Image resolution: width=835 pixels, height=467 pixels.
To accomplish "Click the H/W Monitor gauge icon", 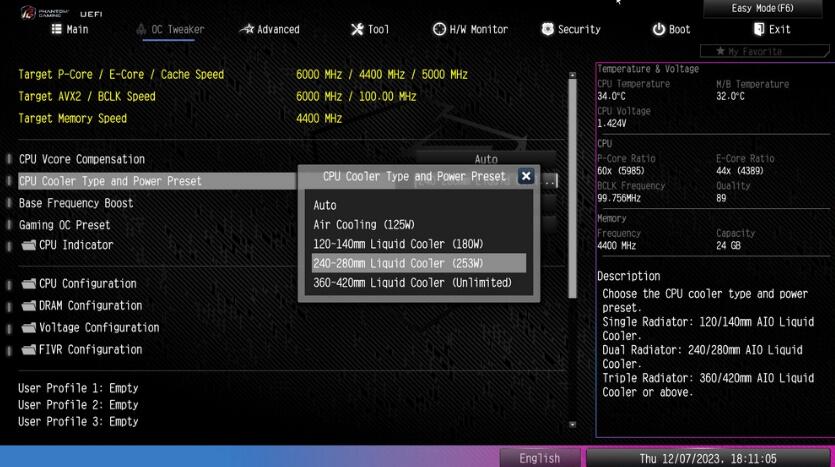I will click(439, 29).
